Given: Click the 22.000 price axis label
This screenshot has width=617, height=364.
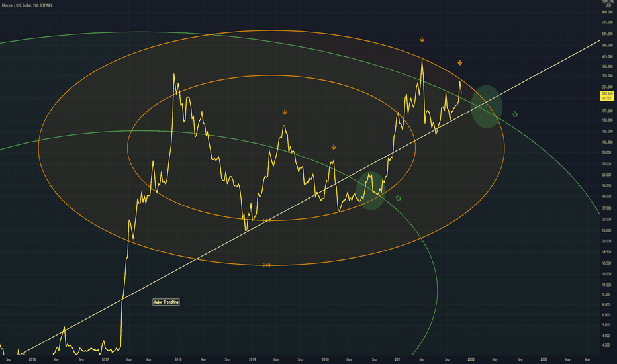Looking at the screenshot, I should [608, 241].
